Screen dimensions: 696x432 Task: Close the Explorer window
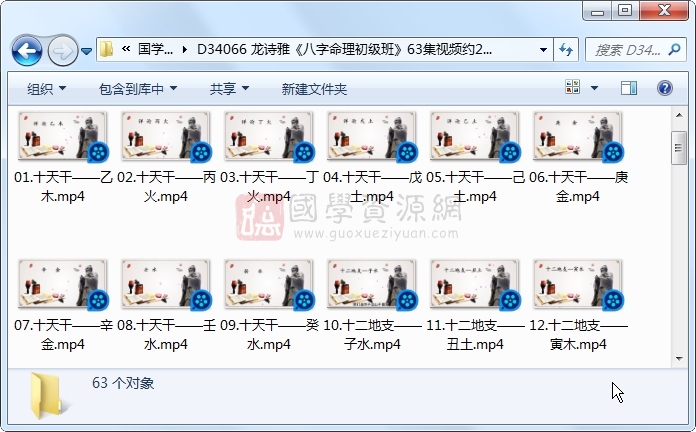(664, 11)
